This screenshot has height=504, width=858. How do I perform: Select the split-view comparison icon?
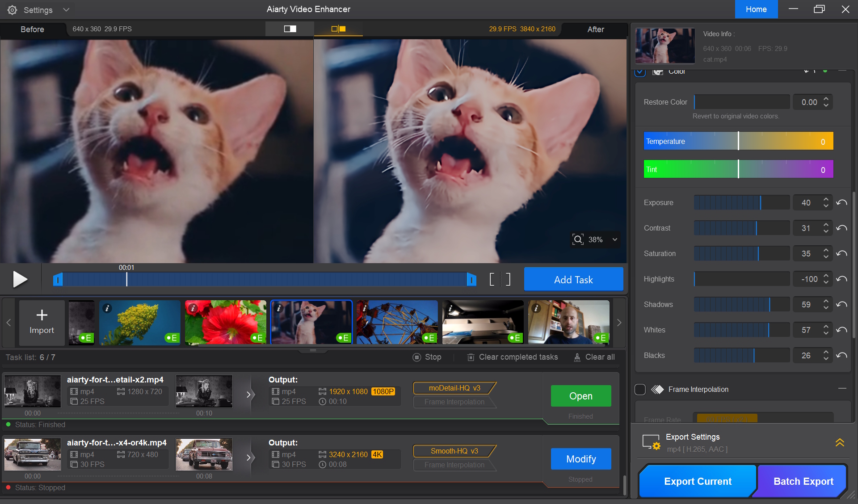(x=338, y=29)
